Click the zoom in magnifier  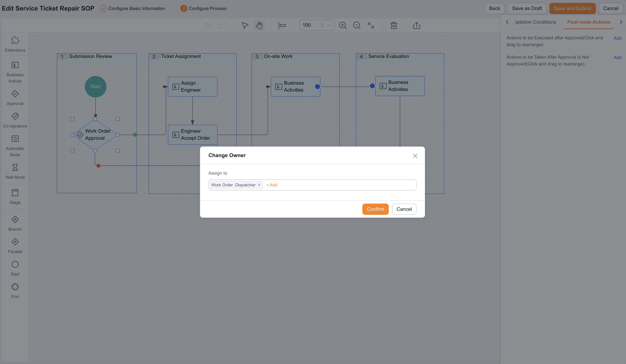[x=343, y=25]
